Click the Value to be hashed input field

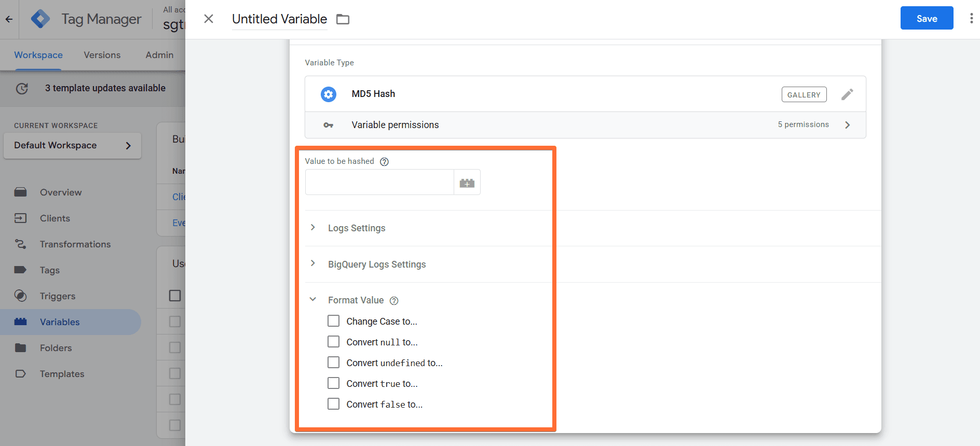click(379, 182)
